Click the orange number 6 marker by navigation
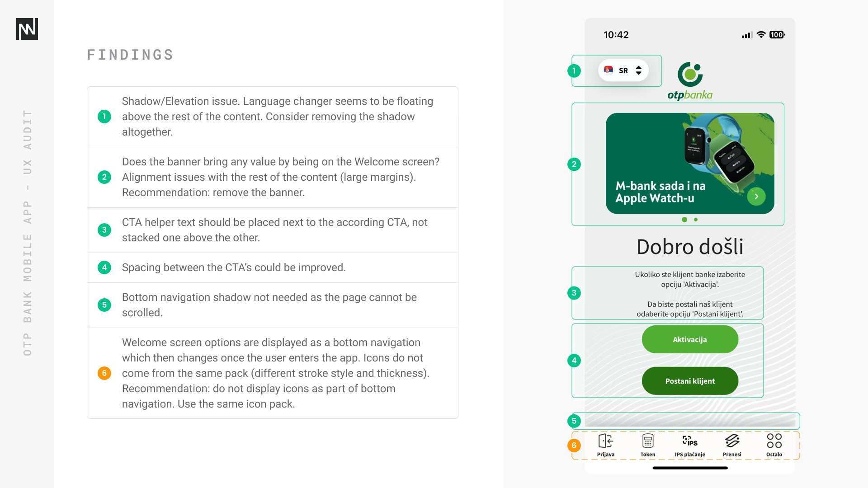The height and width of the screenshot is (488, 868). [x=574, y=446]
